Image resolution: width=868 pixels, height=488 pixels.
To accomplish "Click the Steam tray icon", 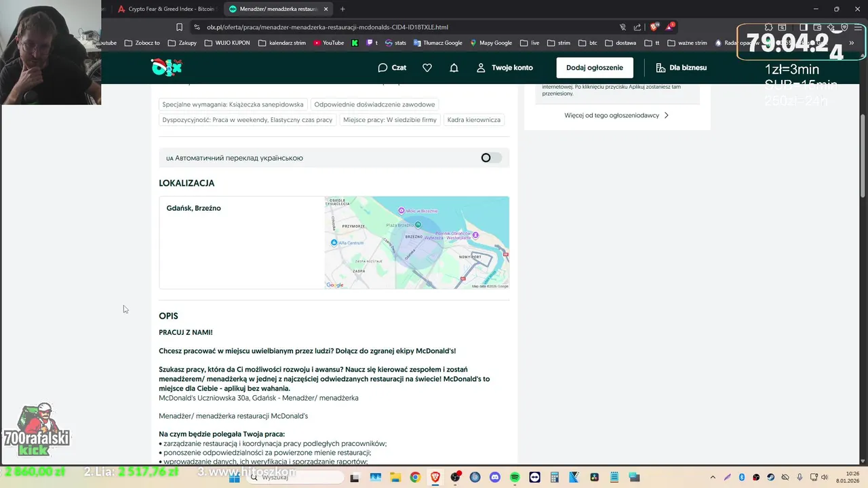I will point(771,478).
